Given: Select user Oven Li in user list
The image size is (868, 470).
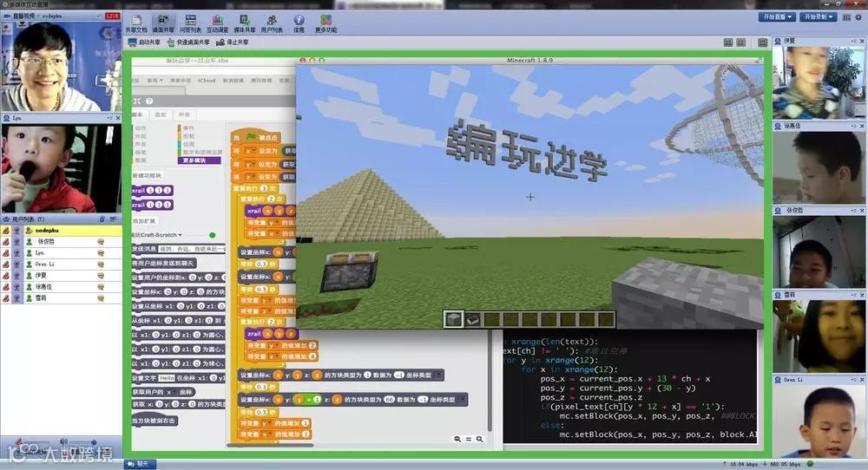Looking at the screenshot, I should (61, 264).
